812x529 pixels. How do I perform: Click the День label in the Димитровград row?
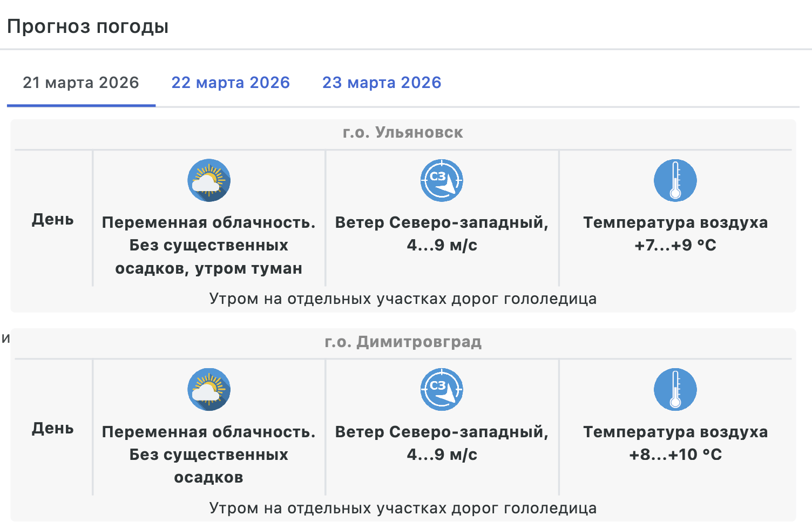[x=53, y=428]
